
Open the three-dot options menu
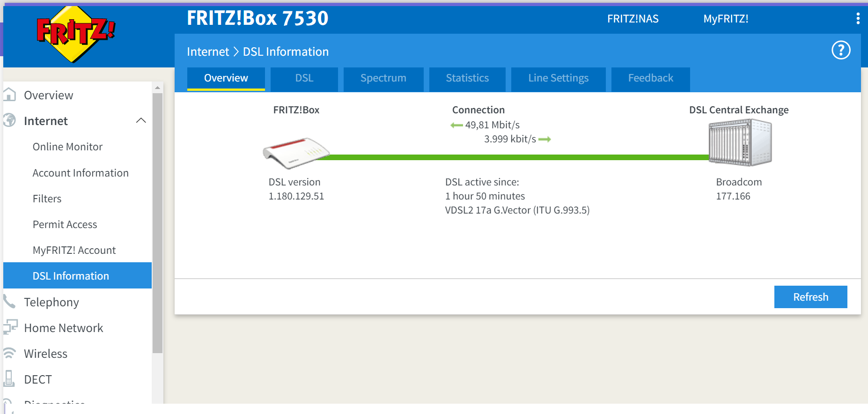[857, 19]
